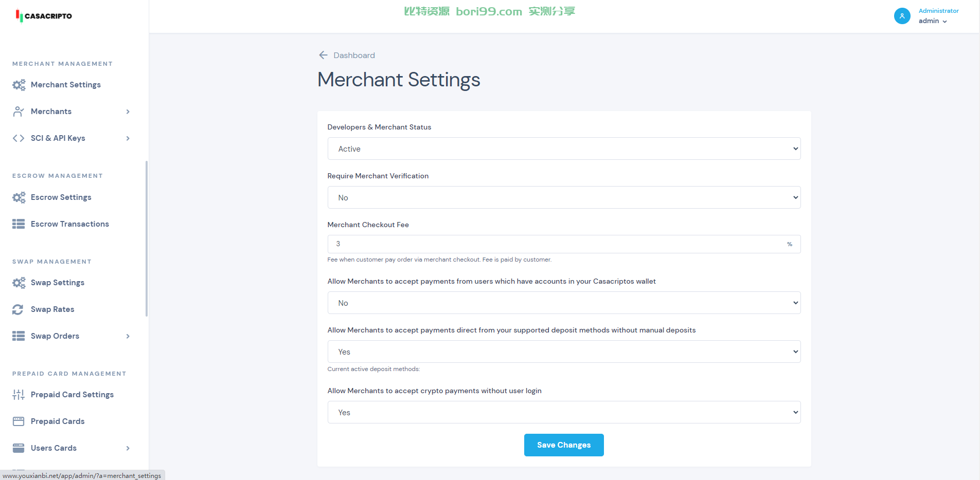
Task: Open Prepaid Cards page
Action: click(x=58, y=421)
